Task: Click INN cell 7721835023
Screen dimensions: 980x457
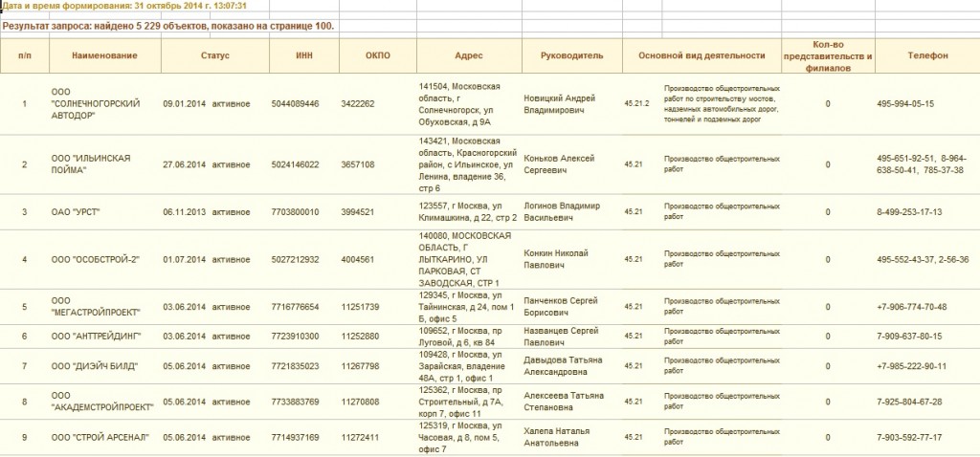Action: tap(295, 366)
